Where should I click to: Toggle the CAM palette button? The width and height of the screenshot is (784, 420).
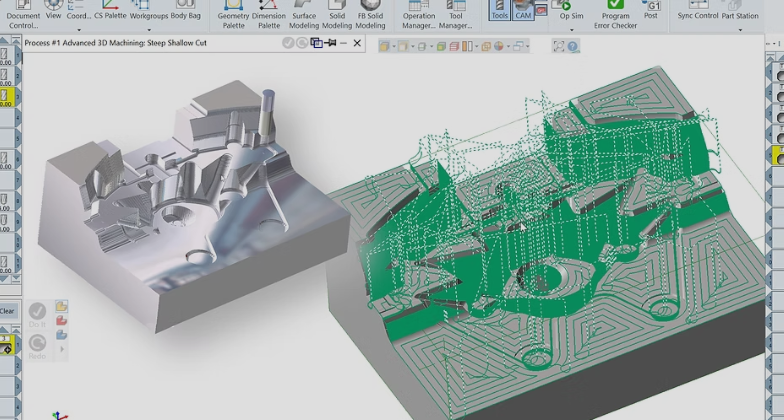coord(522,11)
